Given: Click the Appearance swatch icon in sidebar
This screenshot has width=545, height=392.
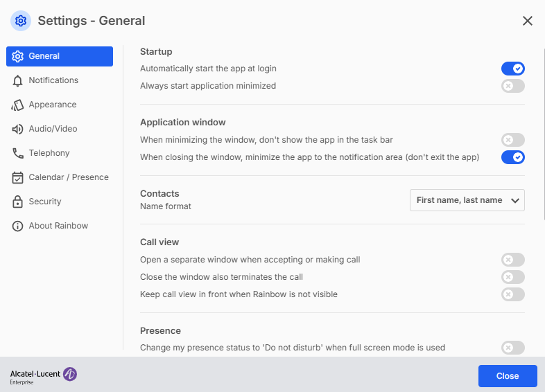Looking at the screenshot, I should click(17, 105).
